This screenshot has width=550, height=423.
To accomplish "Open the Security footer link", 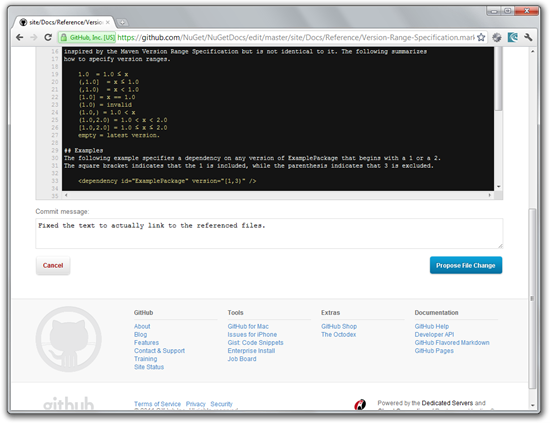I will point(221,404).
